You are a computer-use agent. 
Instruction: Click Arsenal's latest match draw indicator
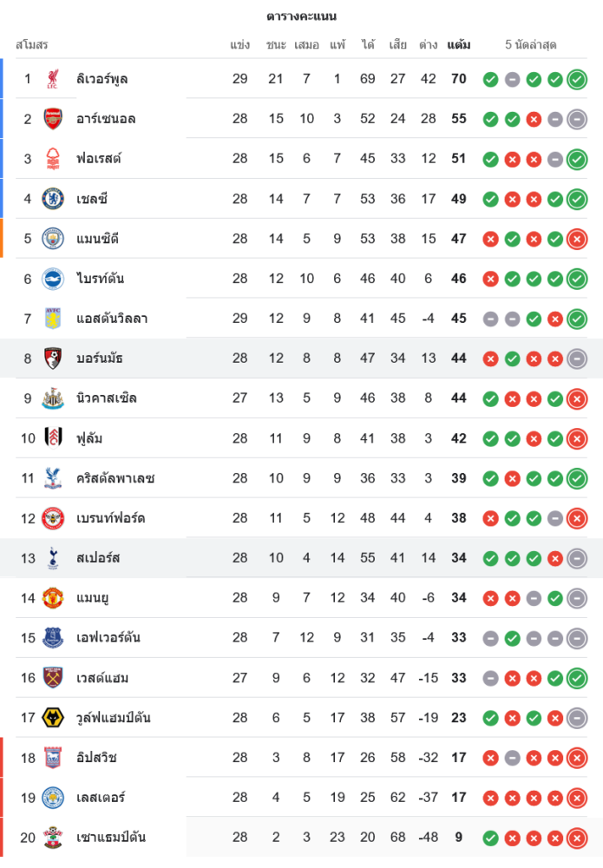coord(577,120)
